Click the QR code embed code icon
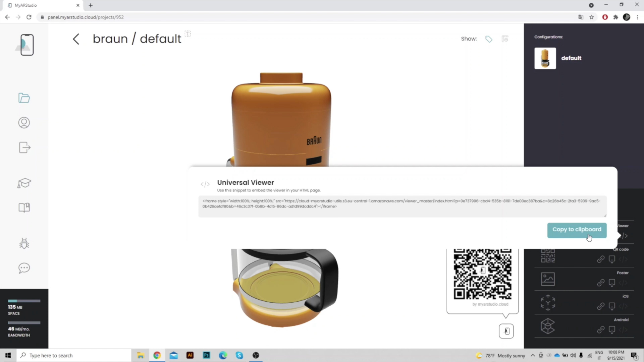The height and width of the screenshot is (362, 644). click(623, 259)
